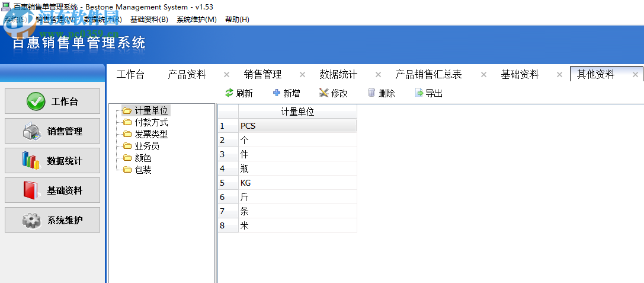Click the folder icon beside 颜色
Screen dimensions: 644x283
pyautogui.click(x=127, y=158)
